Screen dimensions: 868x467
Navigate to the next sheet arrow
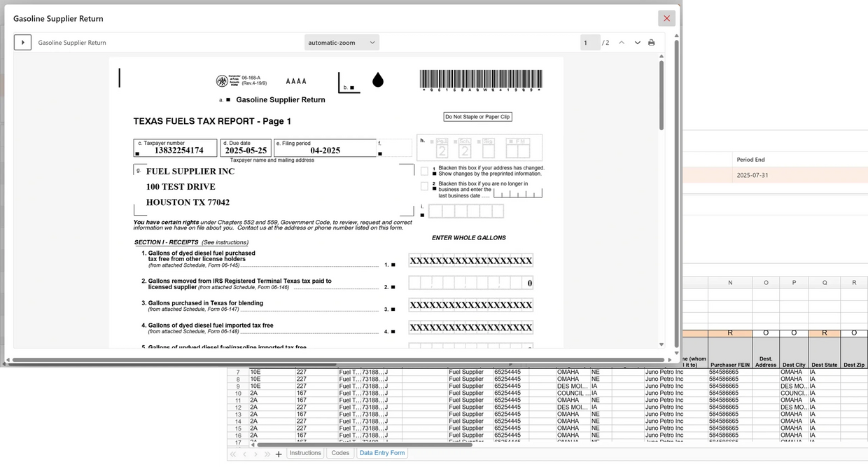pos(255,452)
